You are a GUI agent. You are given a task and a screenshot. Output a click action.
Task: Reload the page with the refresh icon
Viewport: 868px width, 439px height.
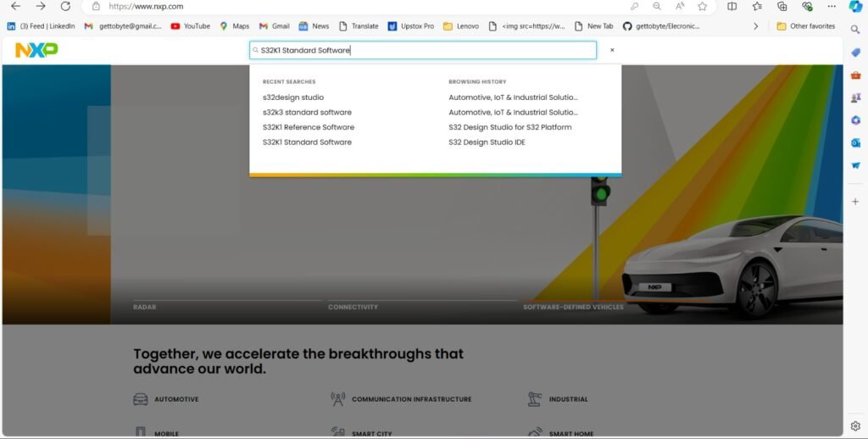pyautogui.click(x=65, y=6)
